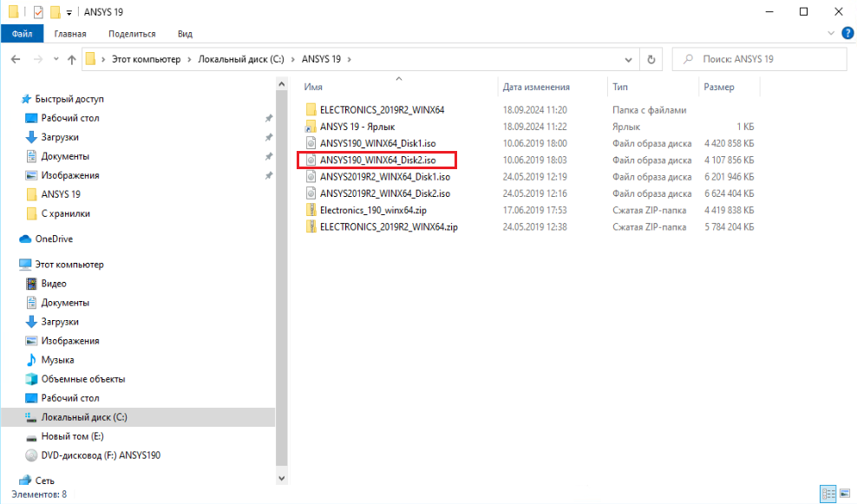Screen dimensions: 857x504
Task: Open the Файл tab
Action: (x=22, y=34)
